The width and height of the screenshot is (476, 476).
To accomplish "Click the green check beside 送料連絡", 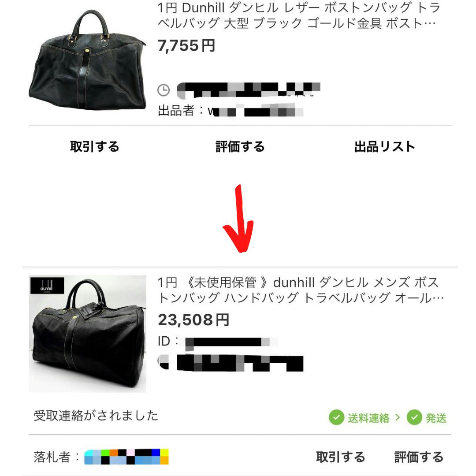I will pyautogui.click(x=336, y=417).
